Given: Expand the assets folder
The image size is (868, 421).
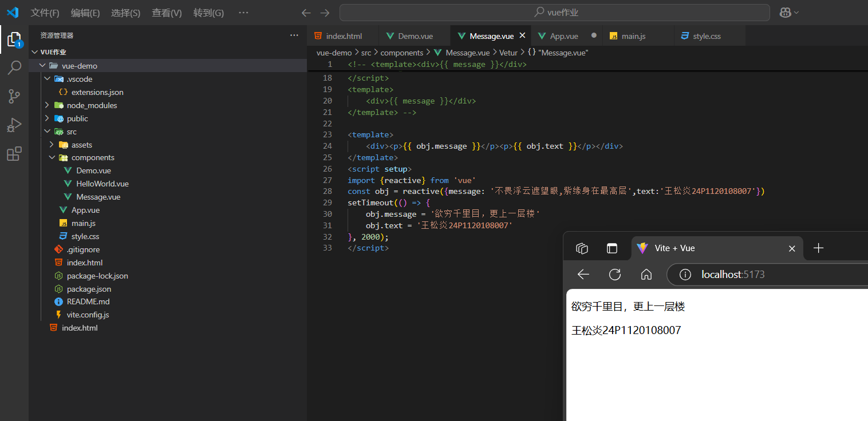Looking at the screenshot, I should tap(52, 145).
